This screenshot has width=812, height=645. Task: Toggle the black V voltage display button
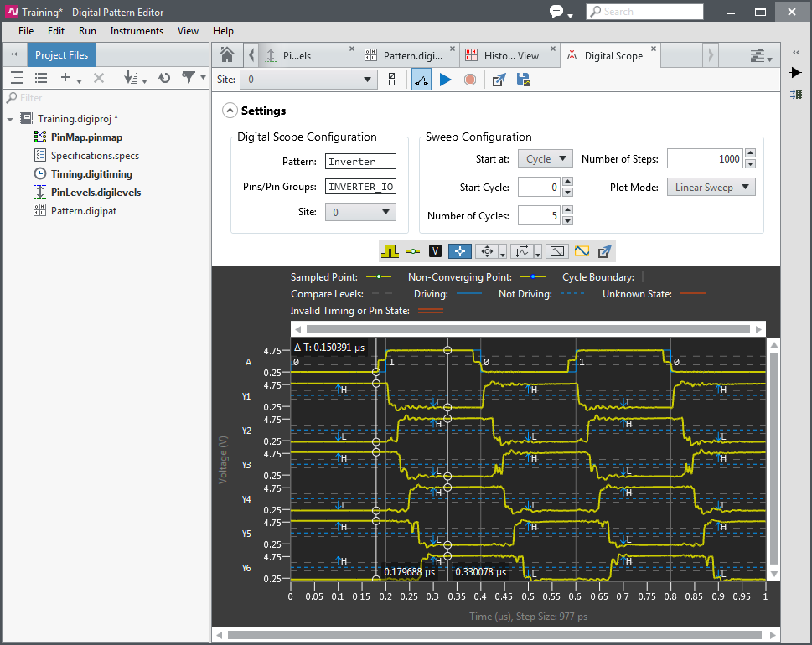point(435,251)
